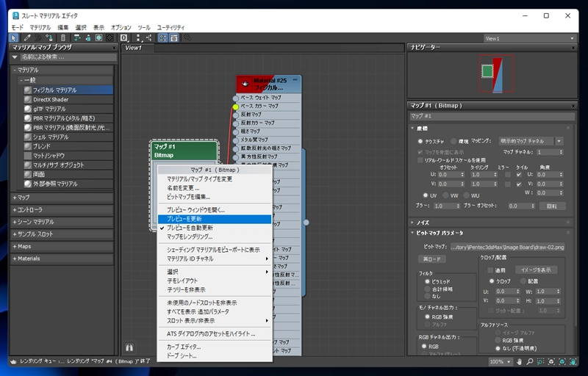Activate the Zoom Region tool
The height and width of the screenshot is (376, 588).
tap(540, 362)
